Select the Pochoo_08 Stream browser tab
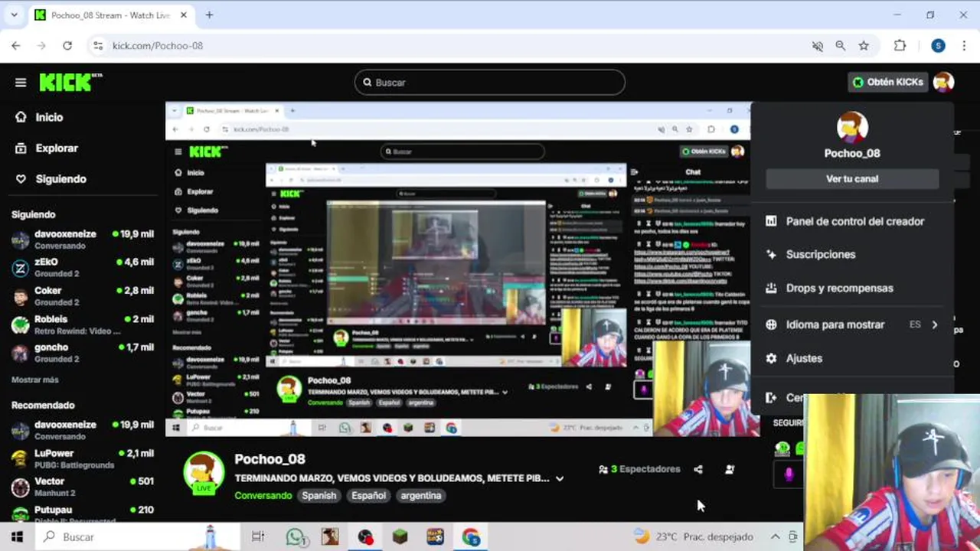 pos(111,15)
